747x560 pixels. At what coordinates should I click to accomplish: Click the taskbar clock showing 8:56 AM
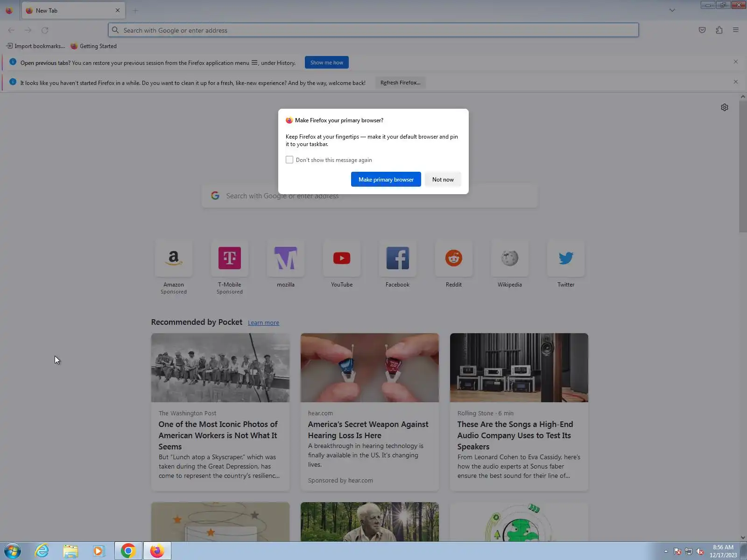pyautogui.click(x=723, y=551)
